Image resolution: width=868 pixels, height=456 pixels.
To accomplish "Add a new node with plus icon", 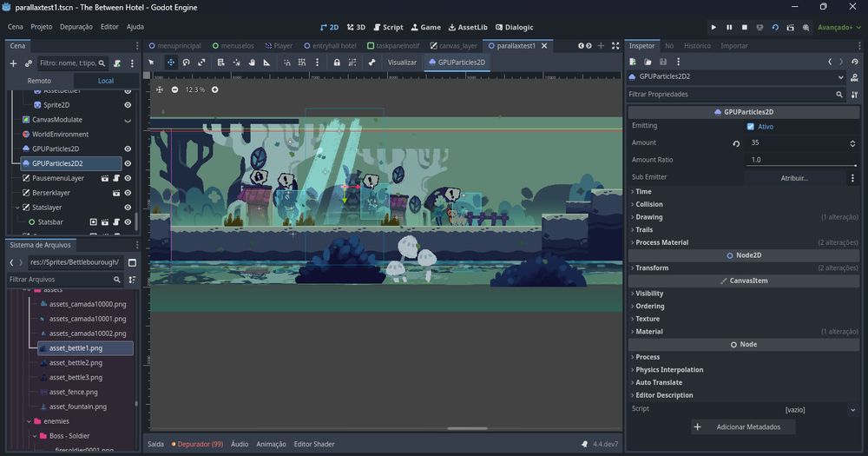I will coord(13,63).
